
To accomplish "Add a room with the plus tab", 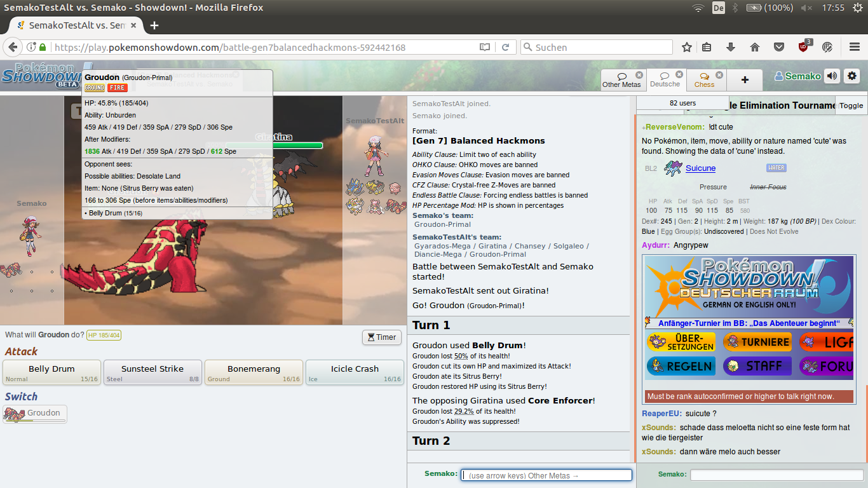I will [745, 80].
